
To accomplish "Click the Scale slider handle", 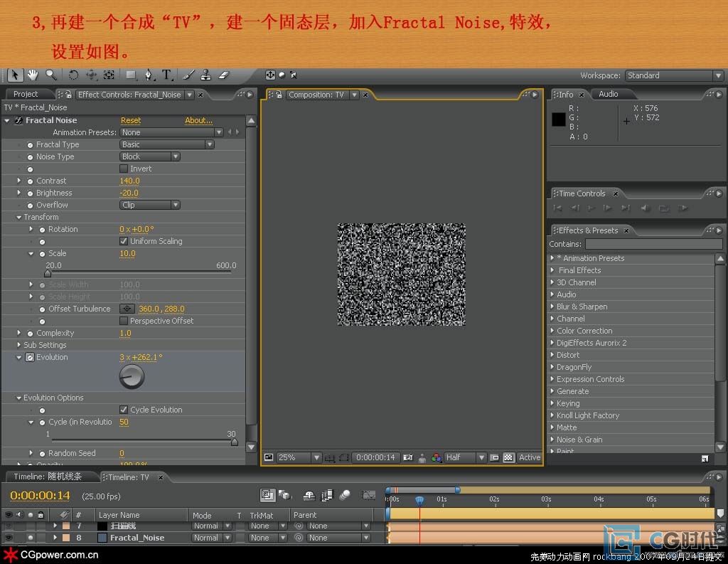I will 48,273.
